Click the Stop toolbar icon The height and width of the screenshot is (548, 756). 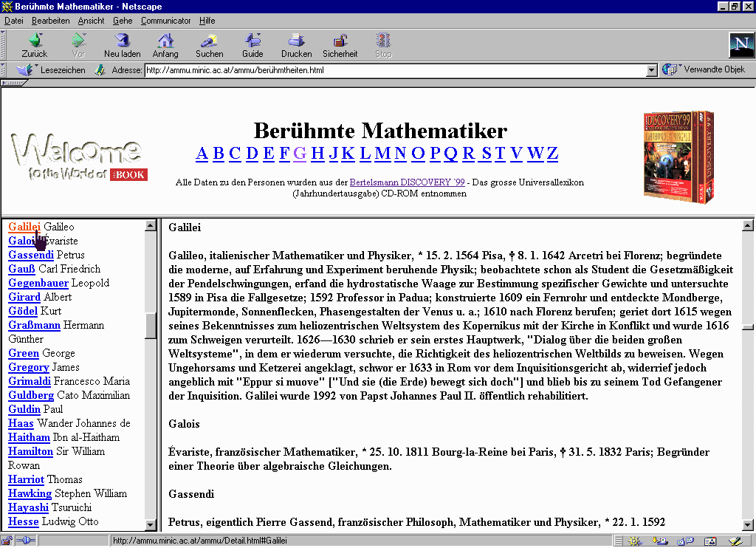tap(383, 41)
